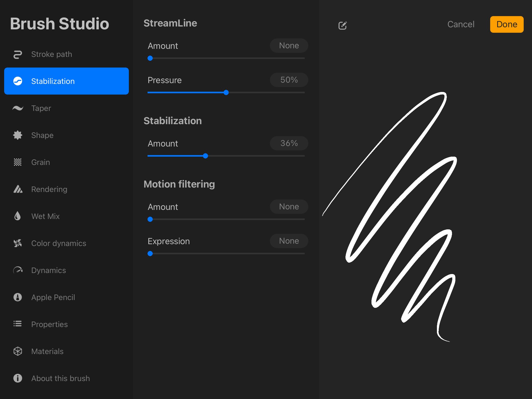Click the StreamLine Pressure slider handle
Screen dimensions: 532x399
coord(226,92)
